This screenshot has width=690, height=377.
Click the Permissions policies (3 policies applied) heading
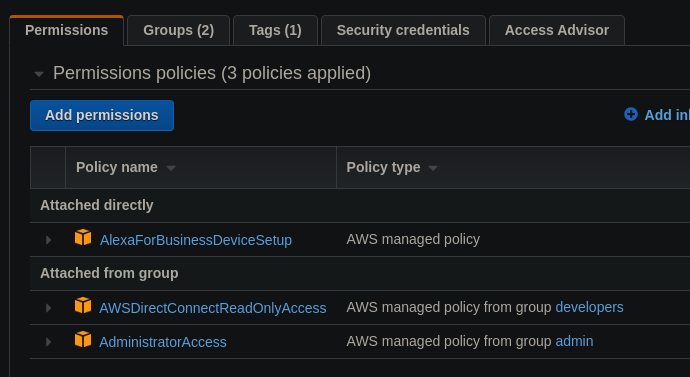pyautogui.click(x=212, y=73)
